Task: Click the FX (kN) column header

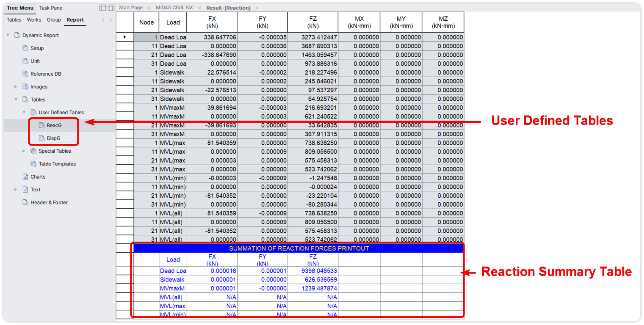Action: click(x=212, y=22)
